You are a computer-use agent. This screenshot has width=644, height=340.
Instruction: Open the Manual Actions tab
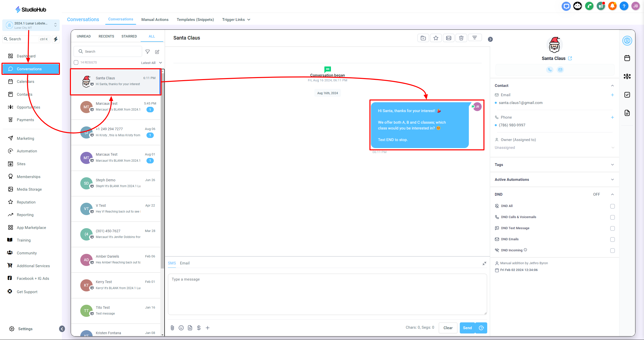pyautogui.click(x=155, y=20)
